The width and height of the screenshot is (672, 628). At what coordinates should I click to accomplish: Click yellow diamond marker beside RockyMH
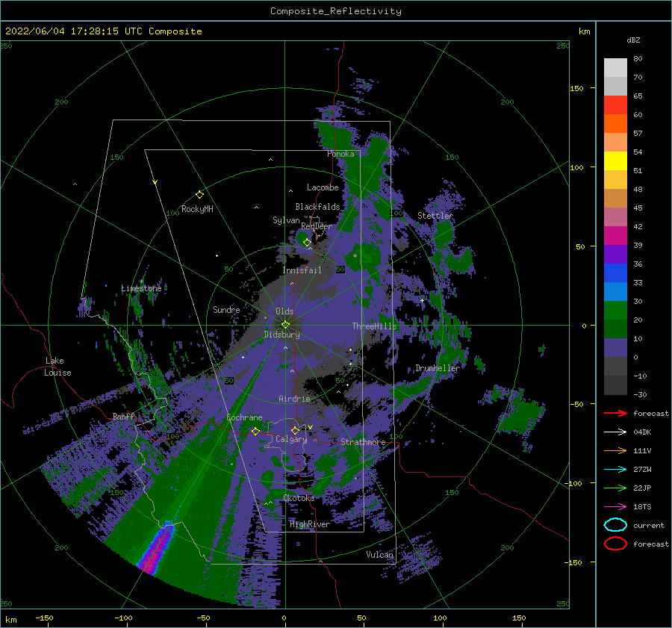[x=199, y=195]
